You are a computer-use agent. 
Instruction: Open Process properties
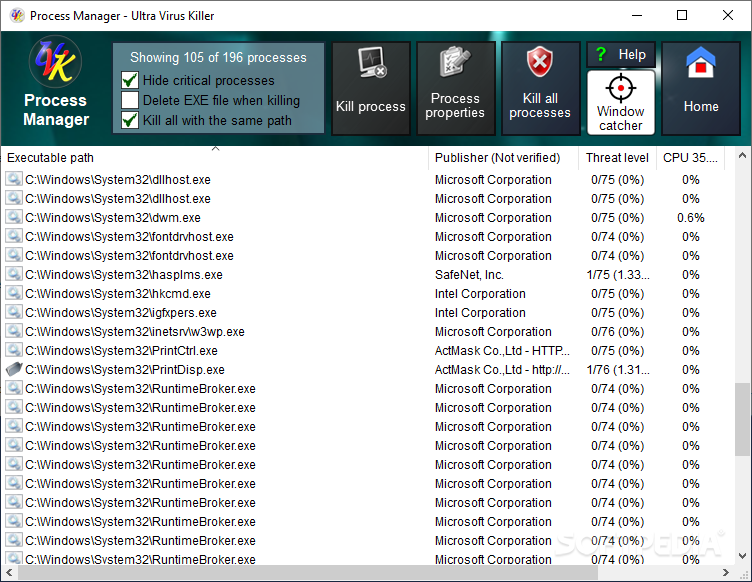point(455,88)
